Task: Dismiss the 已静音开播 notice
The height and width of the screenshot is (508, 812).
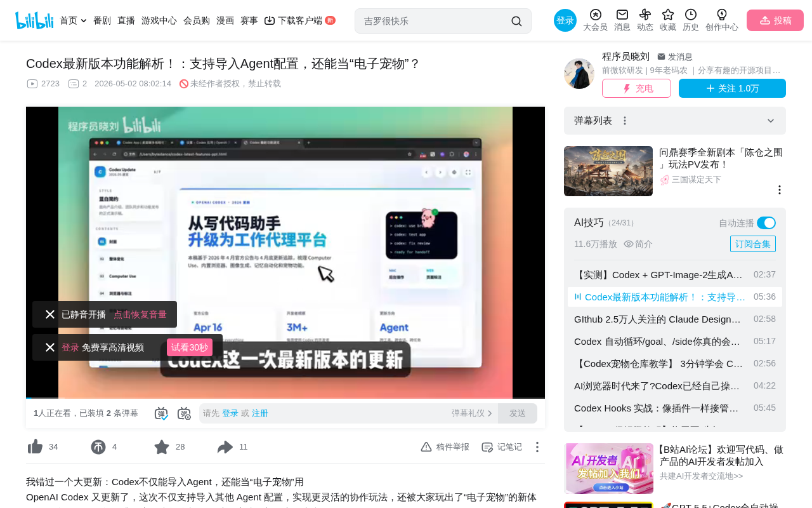Action: 50,314
